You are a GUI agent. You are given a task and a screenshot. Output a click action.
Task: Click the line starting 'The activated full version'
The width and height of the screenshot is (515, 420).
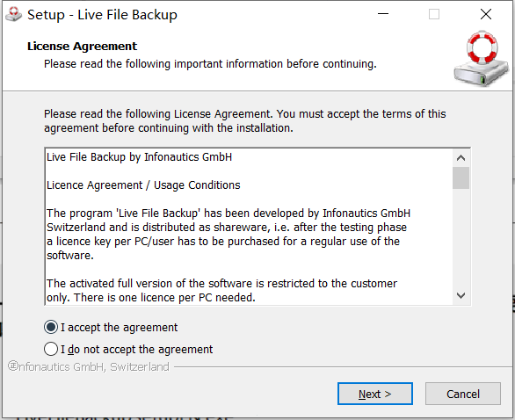221,284
